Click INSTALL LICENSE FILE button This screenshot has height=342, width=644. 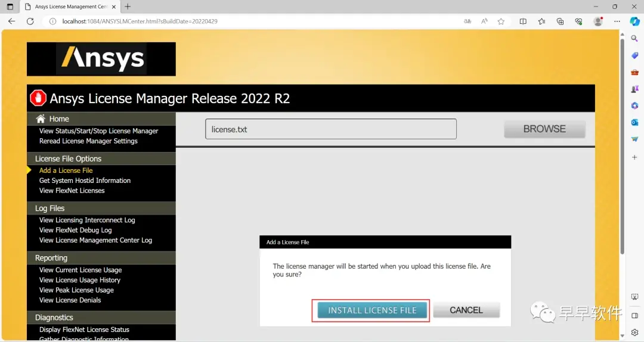(x=372, y=310)
